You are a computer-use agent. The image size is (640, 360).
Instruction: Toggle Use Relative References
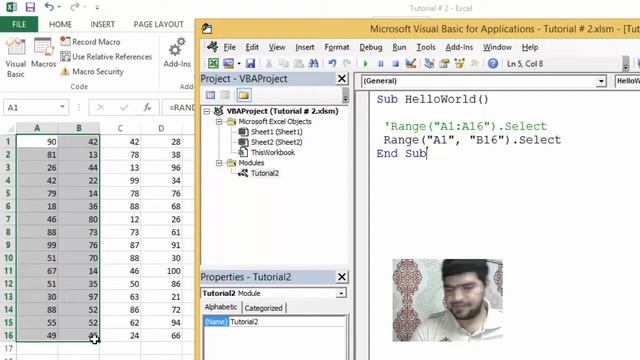pos(106,57)
